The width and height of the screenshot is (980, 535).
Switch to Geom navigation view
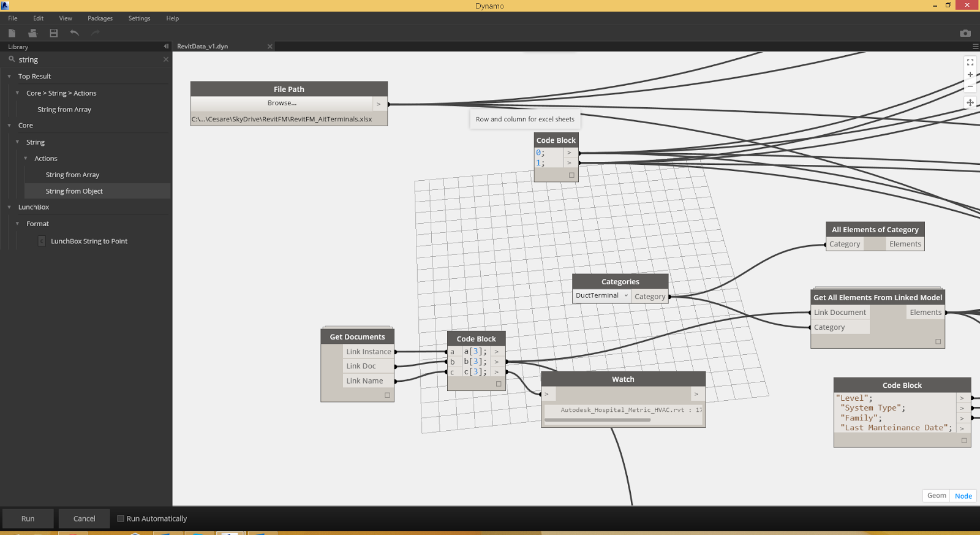(937, 496)
